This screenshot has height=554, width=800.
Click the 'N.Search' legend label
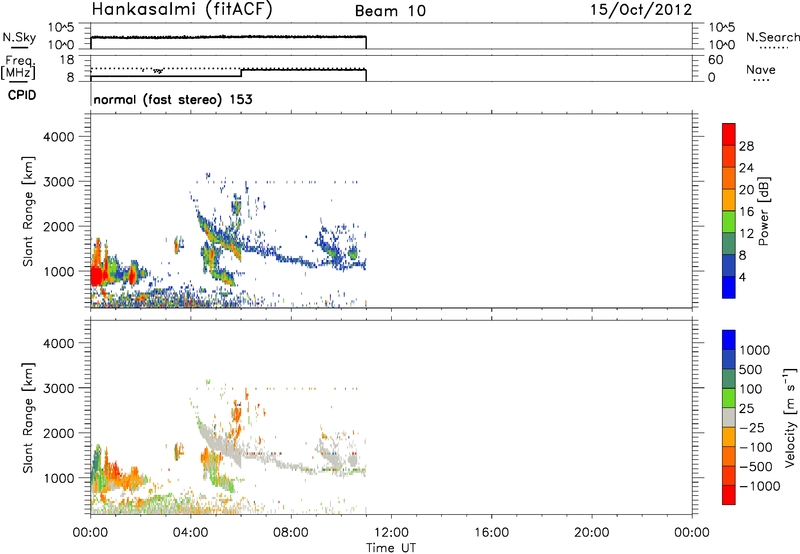(773, 37)
